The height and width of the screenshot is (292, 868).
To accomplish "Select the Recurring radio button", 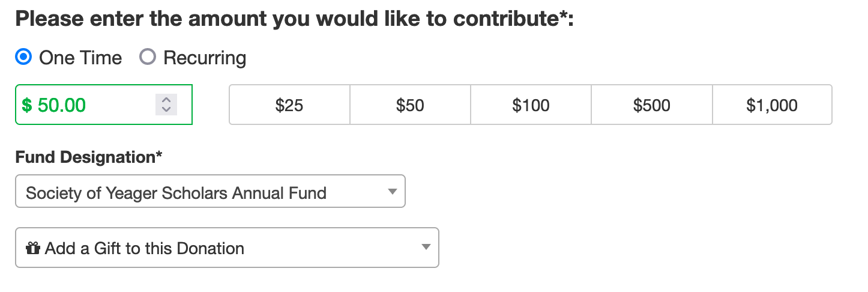I will (x=148, y=57).
